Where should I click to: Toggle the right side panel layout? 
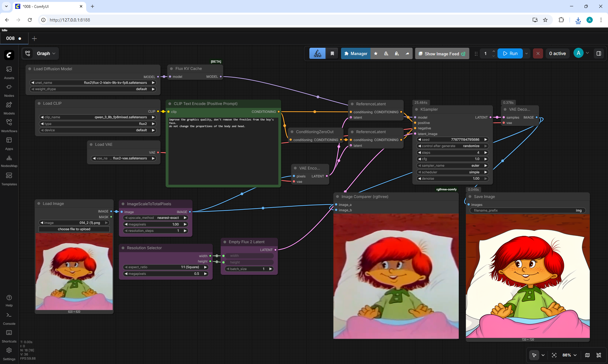coord(599,53)
